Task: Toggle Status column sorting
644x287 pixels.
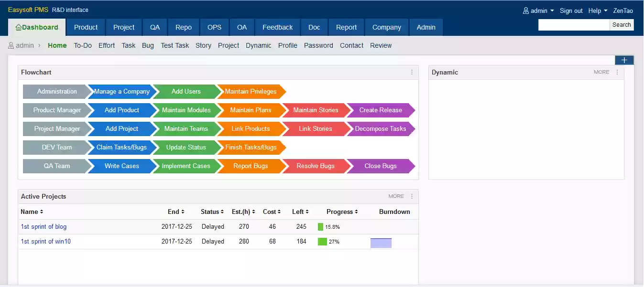Action: point(222,212)
